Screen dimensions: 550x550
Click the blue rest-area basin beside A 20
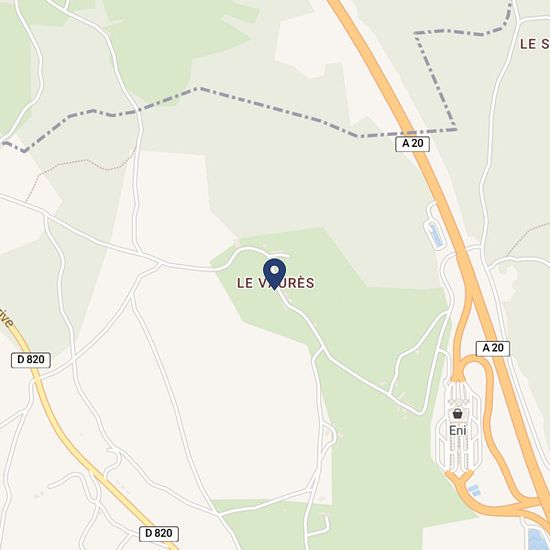tap(435, 234)
